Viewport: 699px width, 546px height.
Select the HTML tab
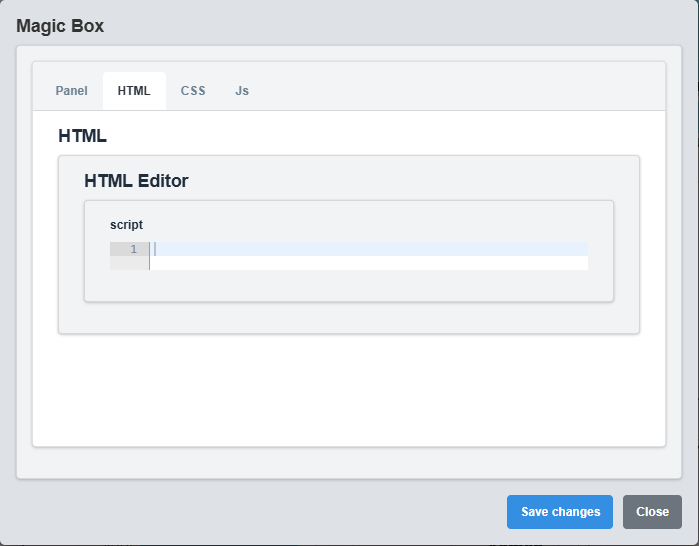point(134,91)
